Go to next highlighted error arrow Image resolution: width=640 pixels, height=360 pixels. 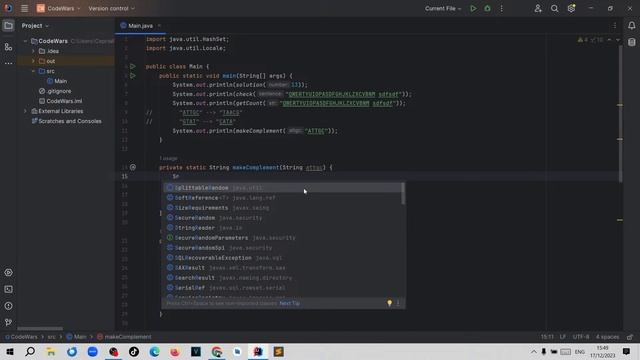click(618, 40)
